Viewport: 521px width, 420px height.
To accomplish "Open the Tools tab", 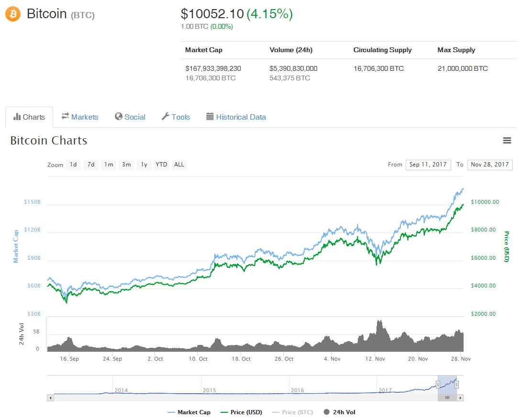I will pos(176,117).
